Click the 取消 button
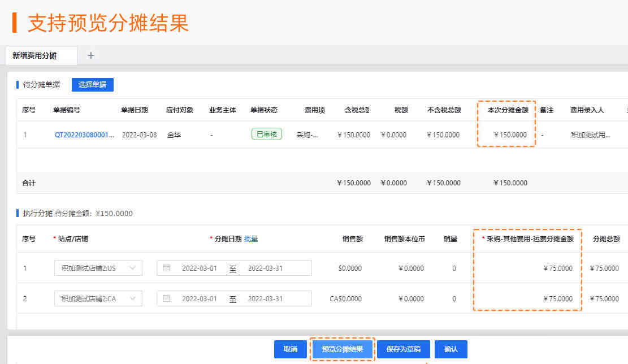The height and width of the screenshot is (364, 628). (x=291, y=349)
